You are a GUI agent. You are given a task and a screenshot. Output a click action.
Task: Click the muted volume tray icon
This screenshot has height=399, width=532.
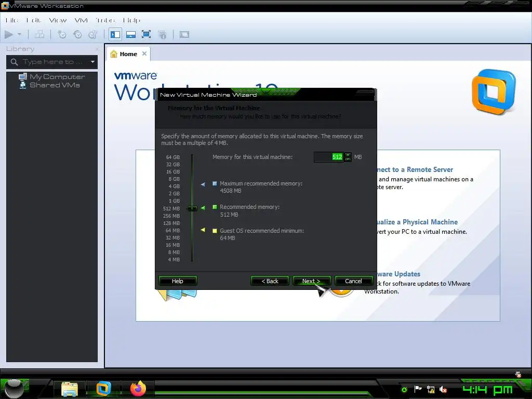[x=443, y=390]
